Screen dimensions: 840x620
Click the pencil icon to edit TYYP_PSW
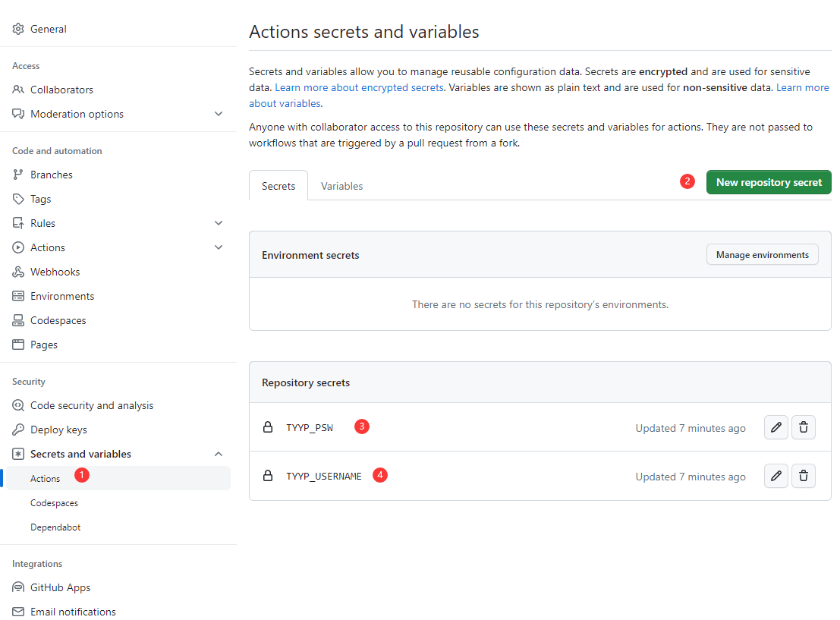point(776,427)
